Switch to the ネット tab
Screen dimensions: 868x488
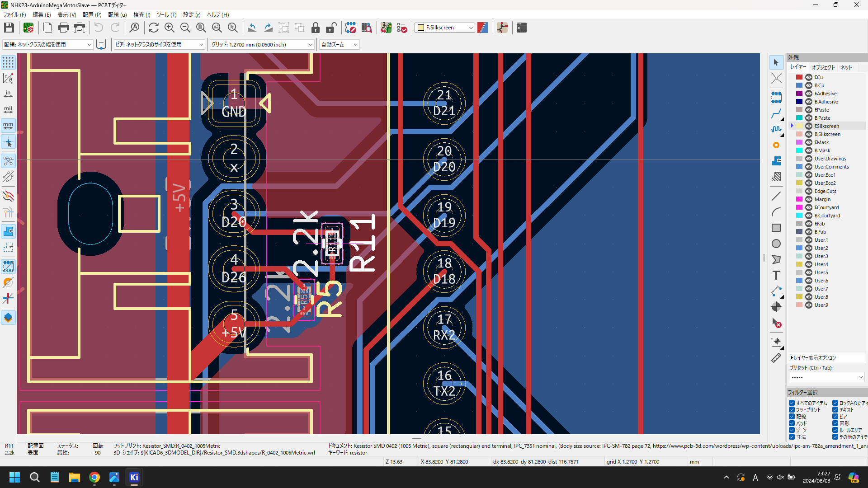coord(846,67)
